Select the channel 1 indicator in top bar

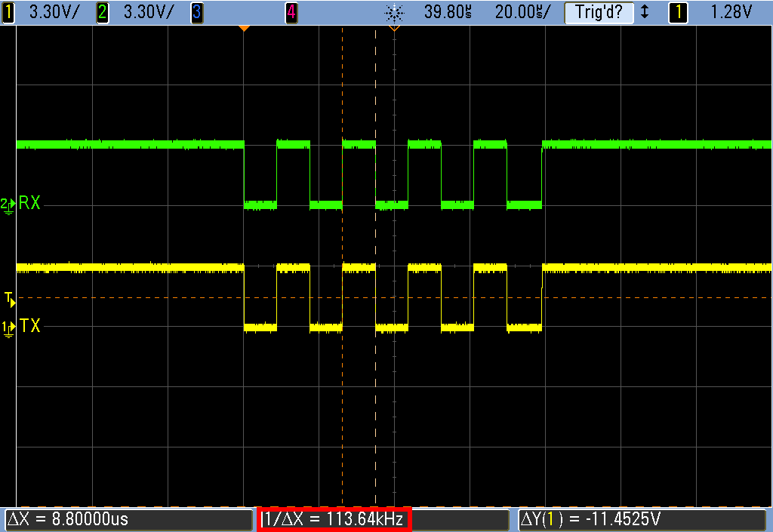8,12
